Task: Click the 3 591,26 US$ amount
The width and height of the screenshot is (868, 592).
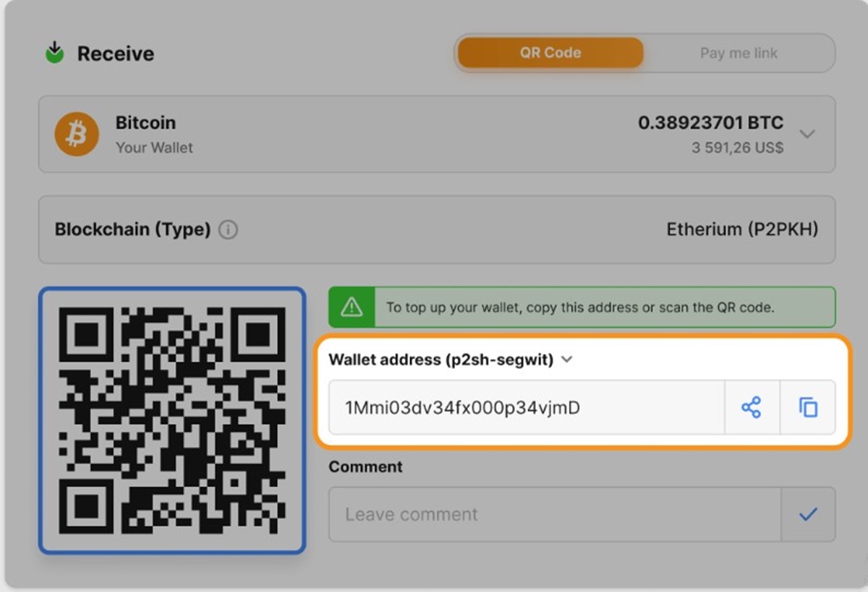Action: point(737,148)
